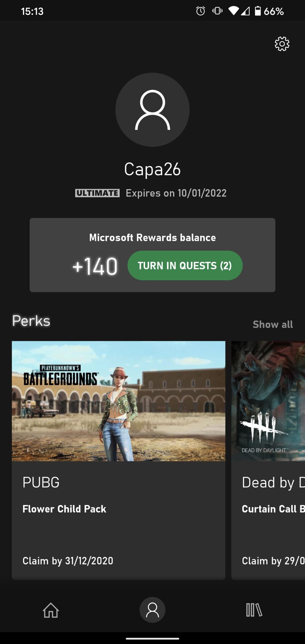Image resolution: width=305 pixels, height=644 pixels.
Task: Tap the alarm icon in status bar
Action: pos(200,11)
